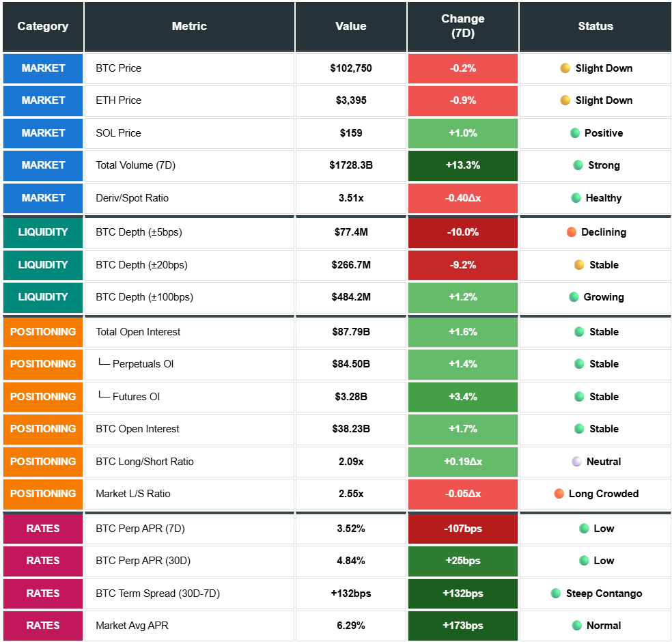The image size is (672, 642).
Task: Click the orange dot beside Long Crowded
Action: point(559,494)
